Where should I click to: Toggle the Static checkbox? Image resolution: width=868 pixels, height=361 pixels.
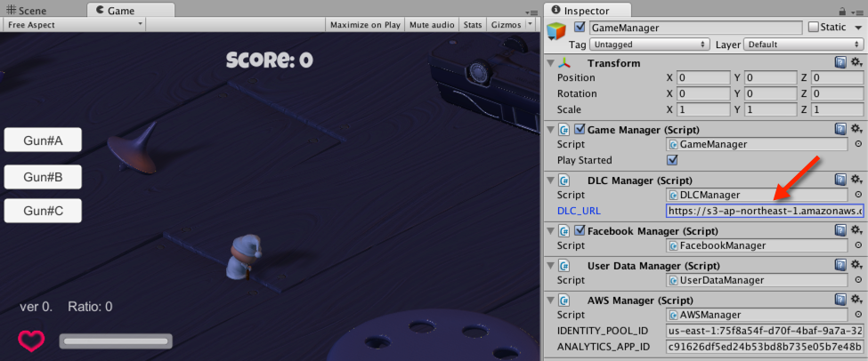(813, 27)
